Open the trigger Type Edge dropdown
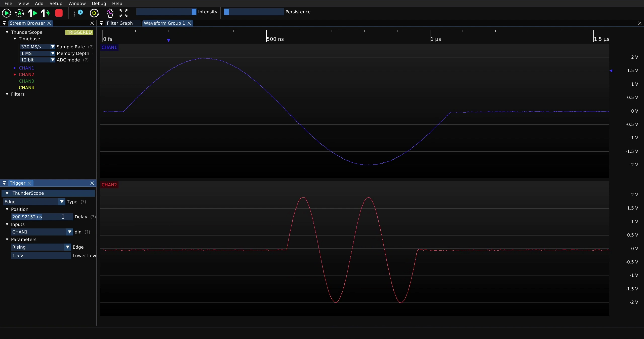Viewport: 644px width, 339px height. point(34,202)
